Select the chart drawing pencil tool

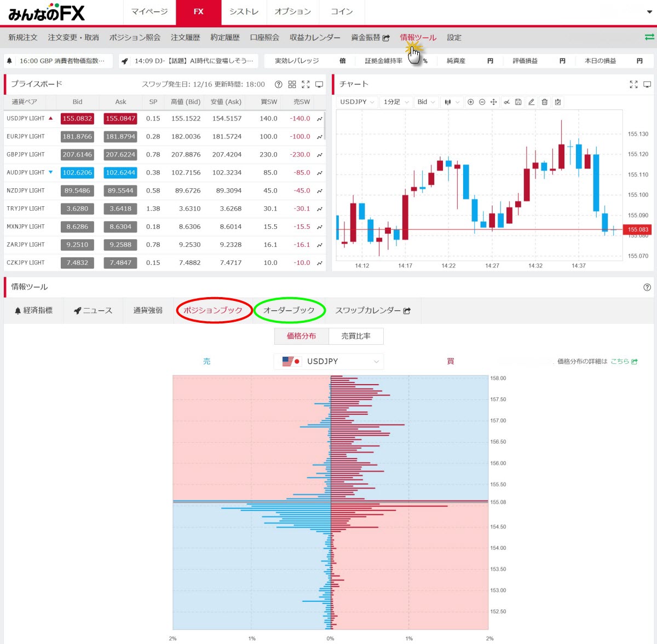coord(531,102)
